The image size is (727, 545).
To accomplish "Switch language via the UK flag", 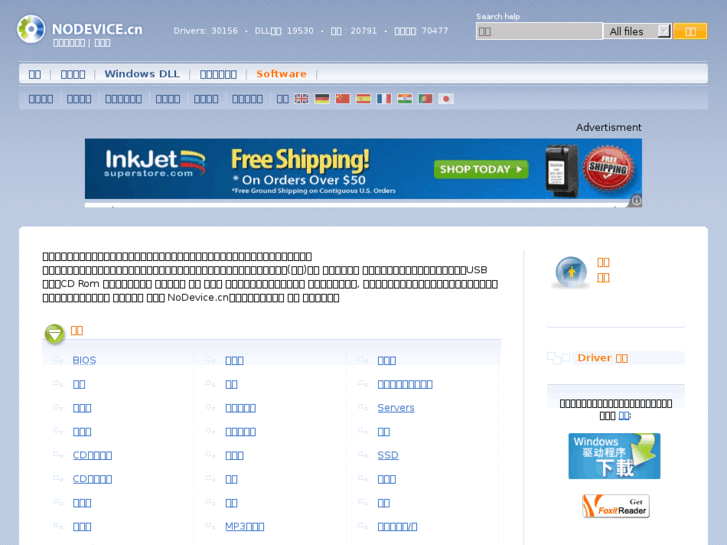I will tap(301, 99).
